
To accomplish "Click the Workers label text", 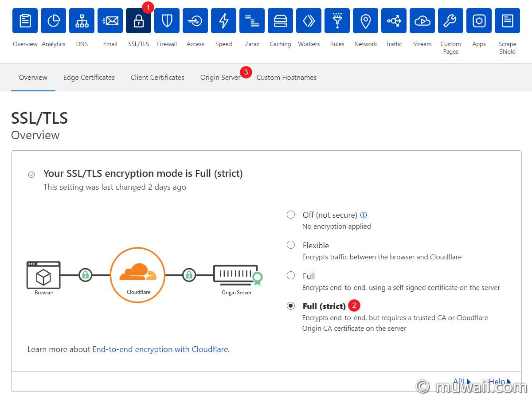I will click(309, 44).
